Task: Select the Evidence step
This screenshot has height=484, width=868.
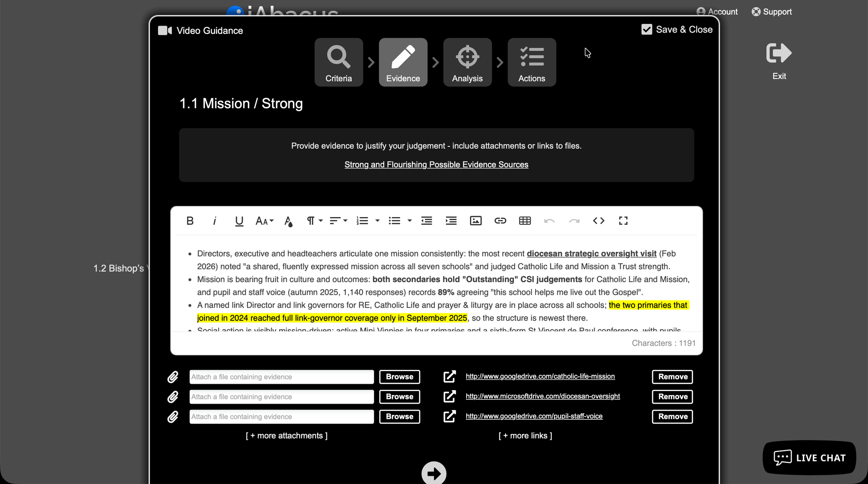Action: click(x=403, y=62)
